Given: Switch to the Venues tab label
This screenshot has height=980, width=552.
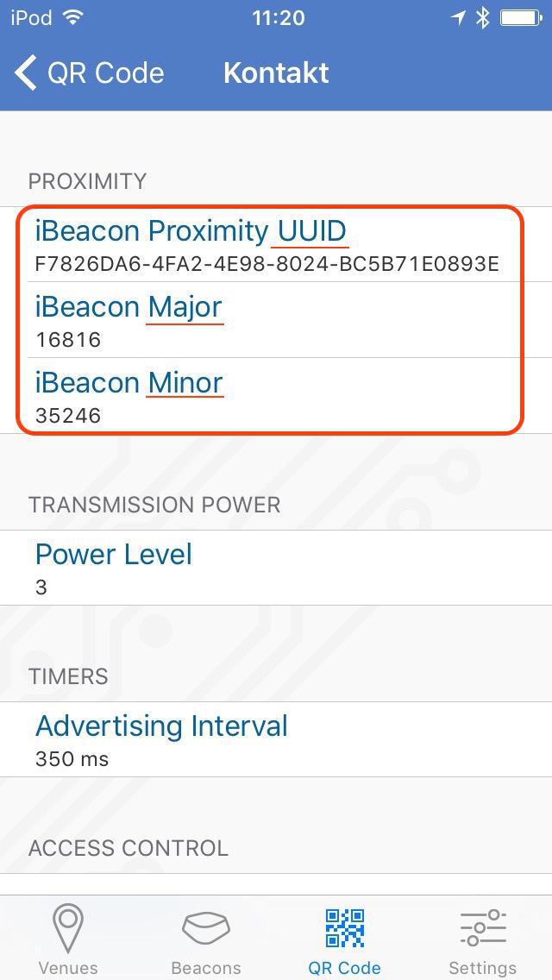Looking at the screenshot, I should (67, 967).
